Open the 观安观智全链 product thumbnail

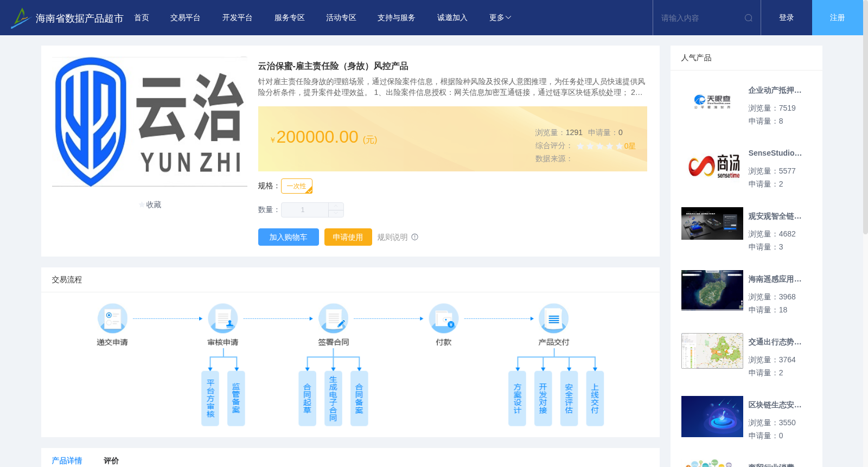pos(712,223)
